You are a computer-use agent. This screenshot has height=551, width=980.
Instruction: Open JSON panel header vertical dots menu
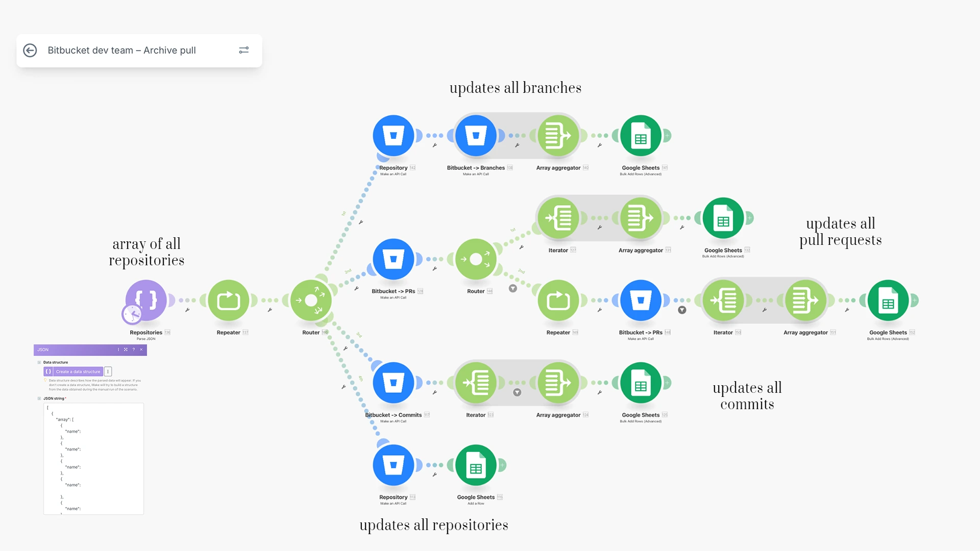pyautogui.click(x=118, y=349)
